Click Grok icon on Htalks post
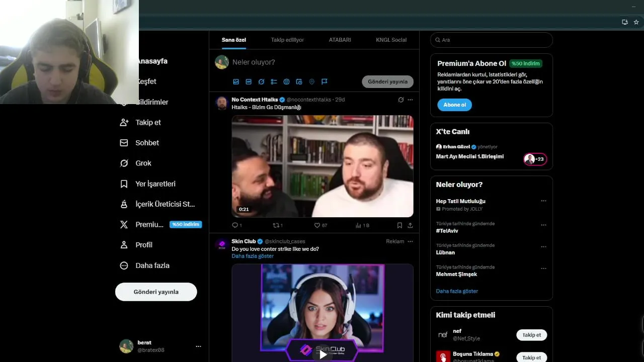Screen dimensions: 644x362 tap(401, 100)
